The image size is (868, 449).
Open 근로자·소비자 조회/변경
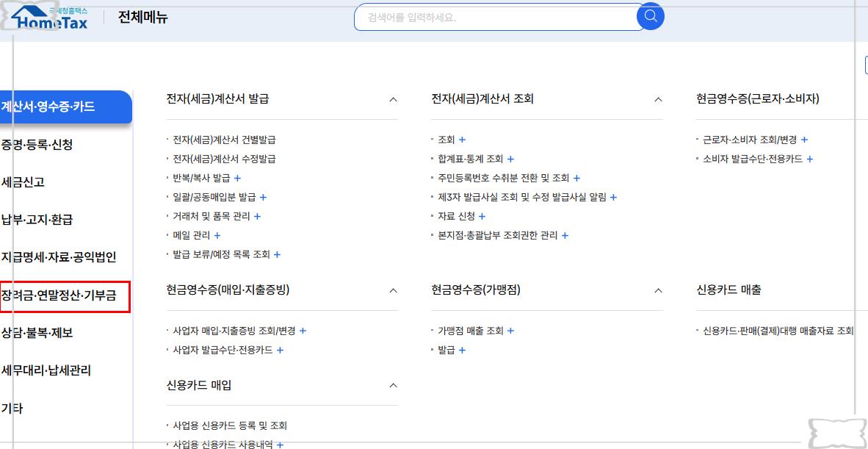coord(749,139)
